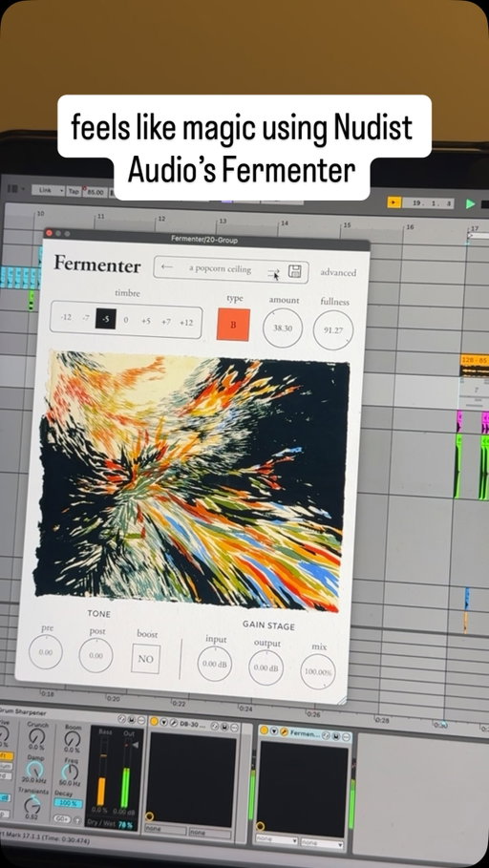Image resolution: width=489 pixels, height=868 pixels.
Task: Click the Decay value box showing 100 %
Action: pos(68,803)
